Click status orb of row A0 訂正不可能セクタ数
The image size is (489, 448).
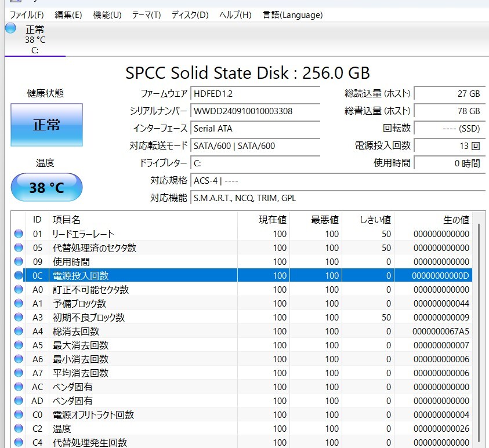[19, 289]
